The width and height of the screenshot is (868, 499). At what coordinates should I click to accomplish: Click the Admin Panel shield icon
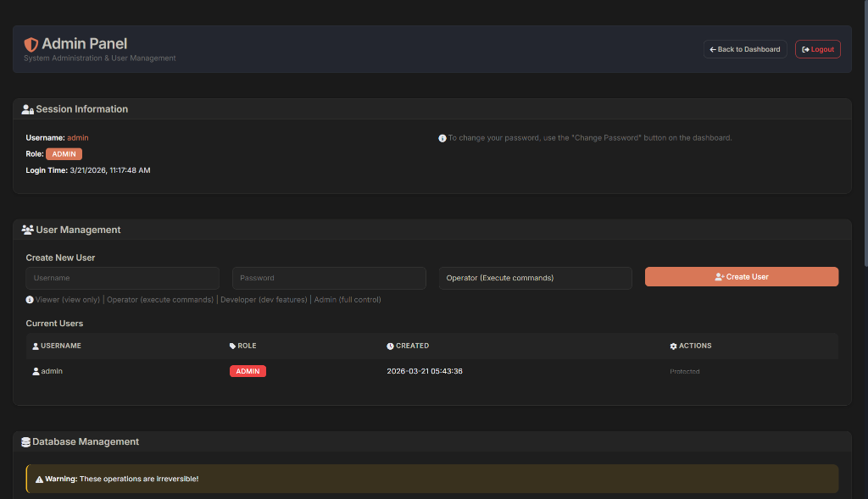pyautogui.click(x=31, y=44)
